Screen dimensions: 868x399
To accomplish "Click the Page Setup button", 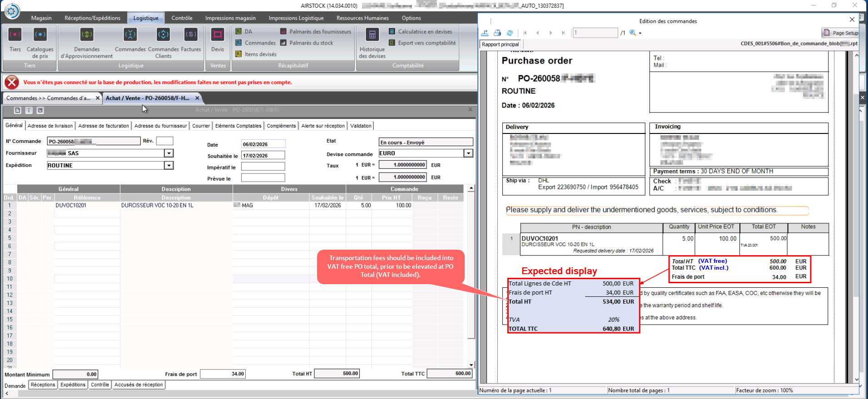I will (x=840, y=33).
